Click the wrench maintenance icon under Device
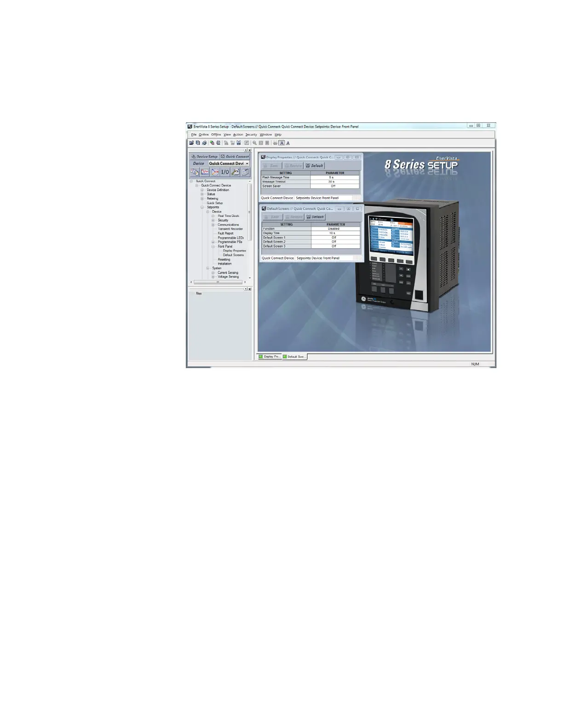563x728 pixels. click(x=235, y=172)
